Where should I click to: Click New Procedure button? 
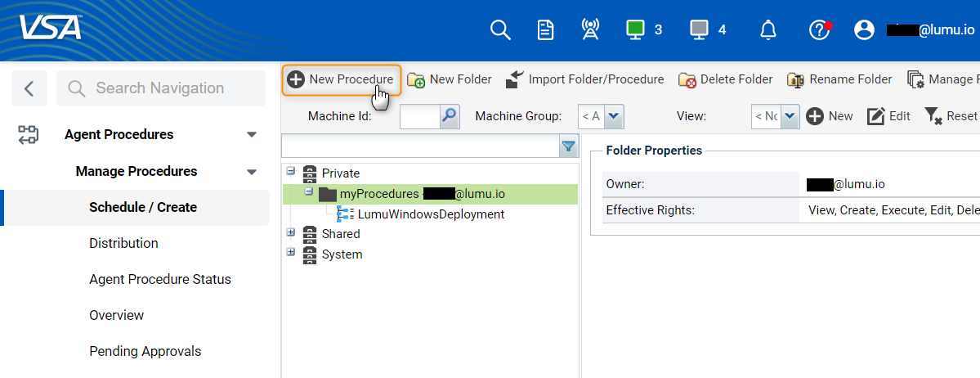click(x=342, y=79)
